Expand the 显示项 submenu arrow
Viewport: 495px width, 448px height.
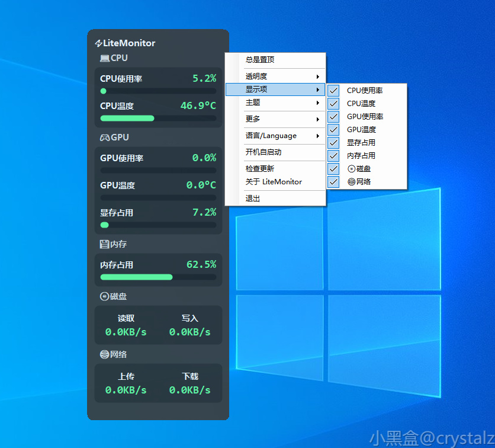[x=318, y=89]
